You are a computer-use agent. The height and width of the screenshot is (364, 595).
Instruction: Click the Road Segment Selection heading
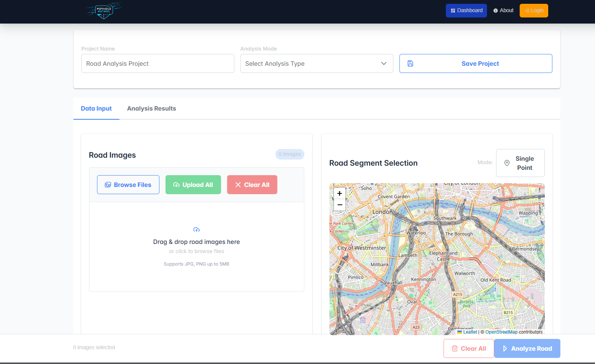point(374,163)
